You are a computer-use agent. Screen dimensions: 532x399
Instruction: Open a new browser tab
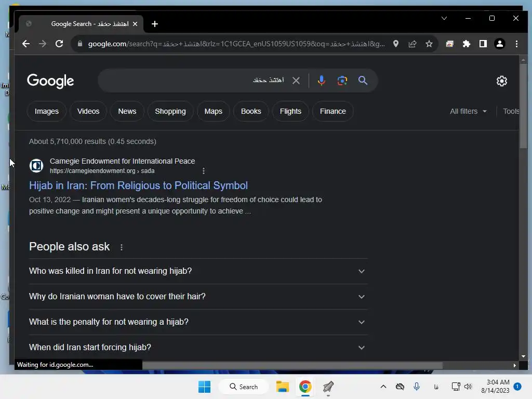pos(155,24)
